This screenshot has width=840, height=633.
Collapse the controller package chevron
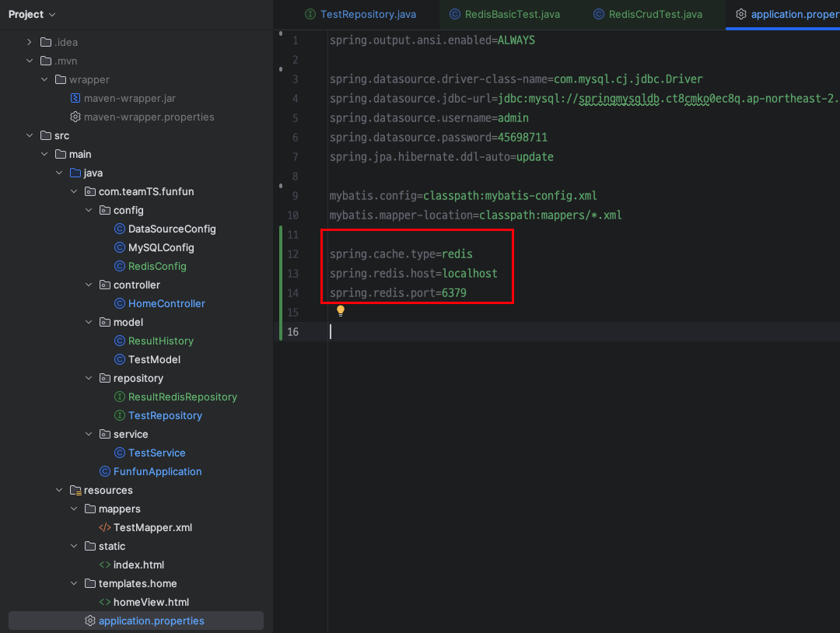(89, 285)
